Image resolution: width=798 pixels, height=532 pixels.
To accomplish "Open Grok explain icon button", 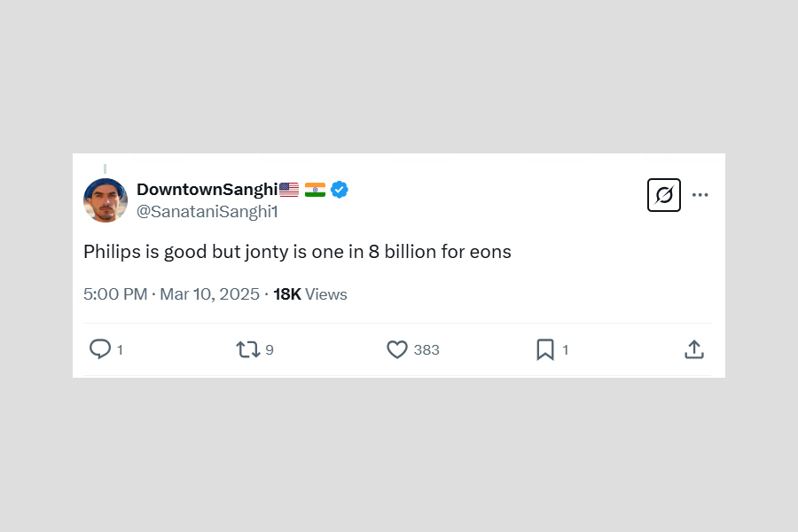I will [x=664, y=195].
